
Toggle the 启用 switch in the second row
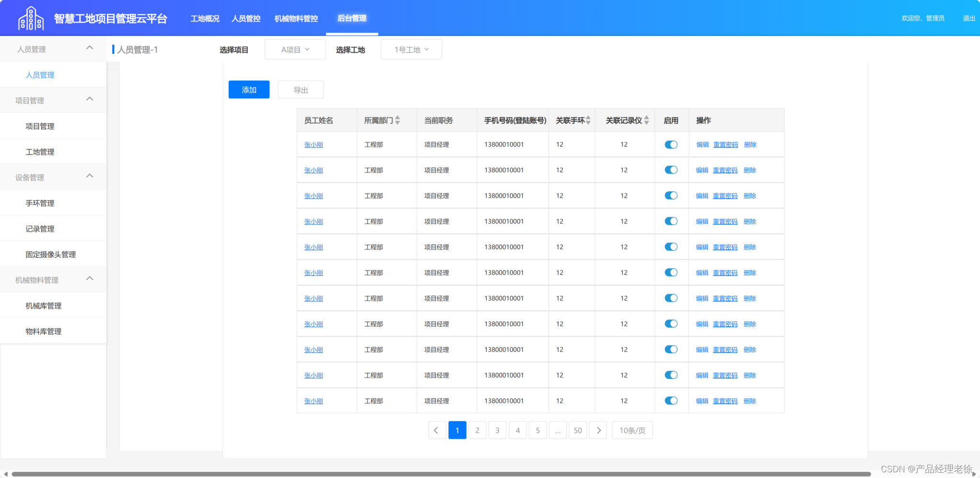(671, 170)
